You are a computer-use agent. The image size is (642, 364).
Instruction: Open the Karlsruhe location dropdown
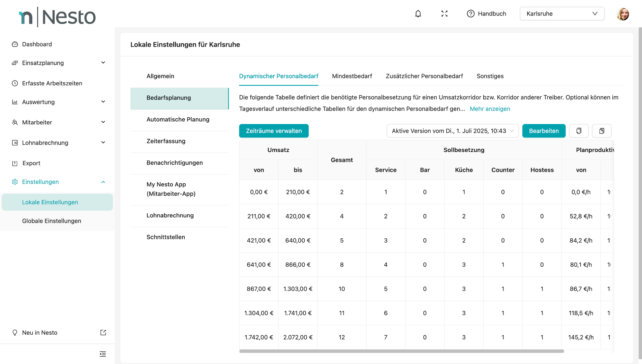click(562, 14)
